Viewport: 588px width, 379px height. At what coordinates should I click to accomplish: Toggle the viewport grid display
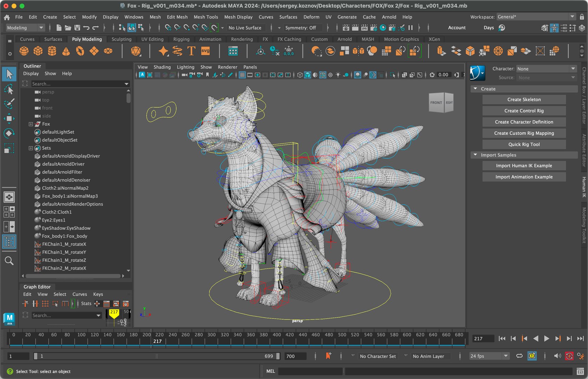[x=242, y=75]
